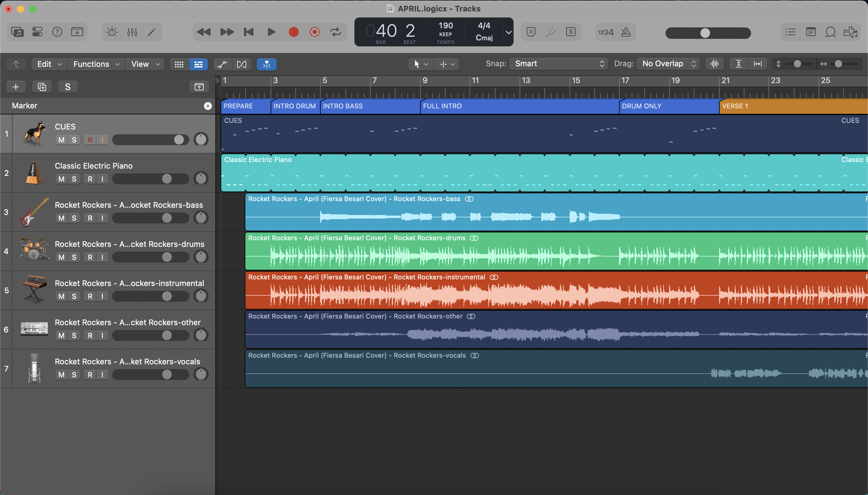Solo the Classic Electric Piano track
The width and height of the screenshot is (868, 495).
pyautogui.click(x=74, y=179)
